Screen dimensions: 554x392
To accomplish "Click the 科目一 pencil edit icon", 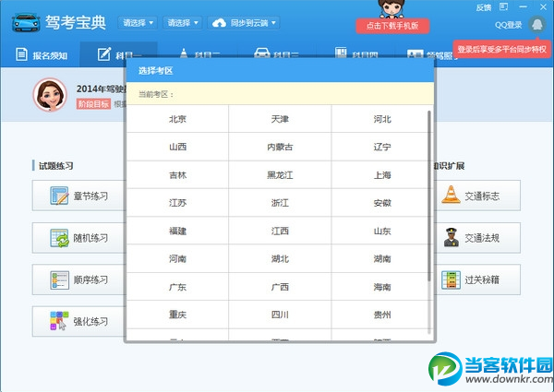I will pyautogui.click(x=104, y=53).
